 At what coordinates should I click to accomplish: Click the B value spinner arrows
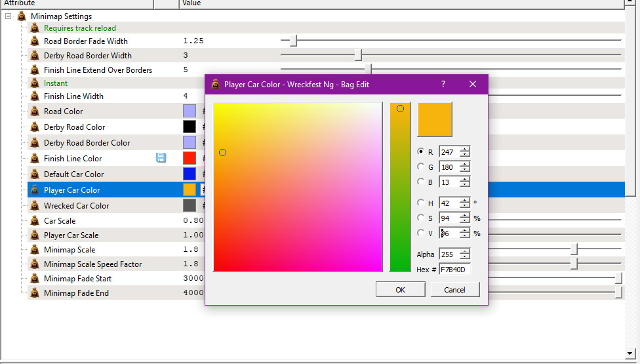point(464,182)
